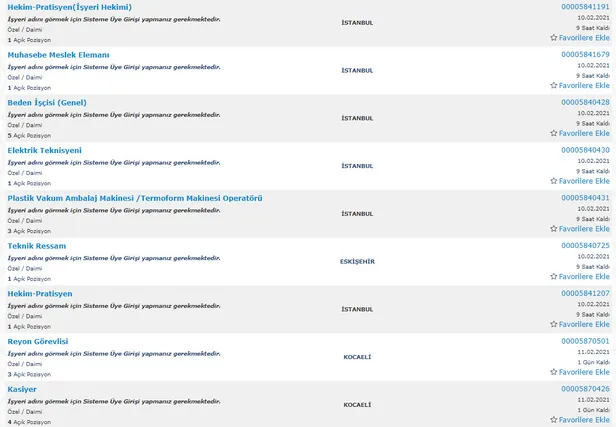
Task: Click the favorites star for Teknik Ressam
Action: (x=554, y=277)
